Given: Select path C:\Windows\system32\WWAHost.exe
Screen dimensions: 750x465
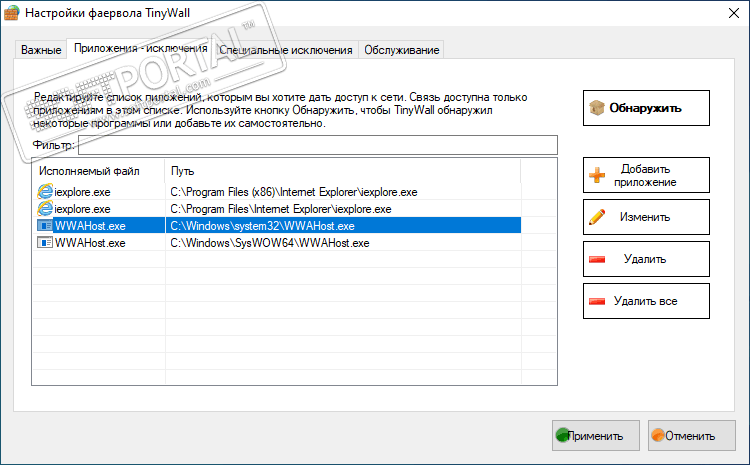Looking at the screenshot, I should 262,226.
